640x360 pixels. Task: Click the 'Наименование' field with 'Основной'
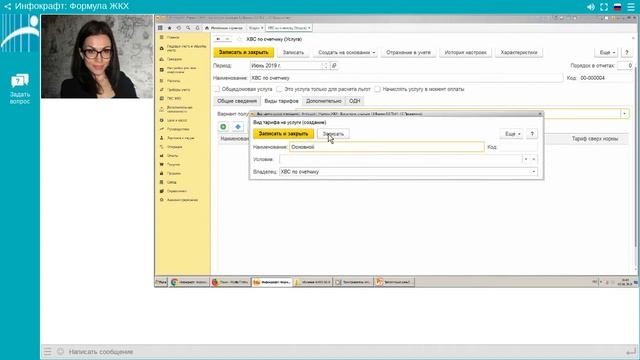pyautogui.click(x=387, y=147)
